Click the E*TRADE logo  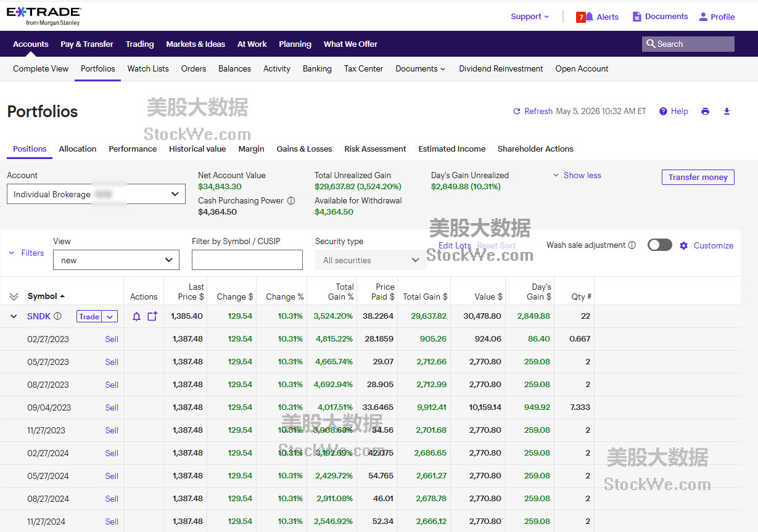[44, 16]
